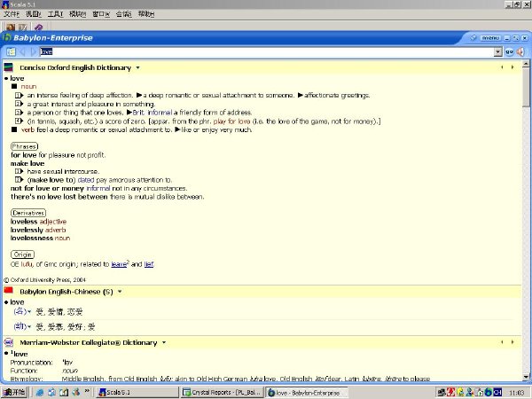Image resolution: width=532 pixels, height=399 pixels.
Task: Open the search term history dropdown arrow
Action: point(498,52)
